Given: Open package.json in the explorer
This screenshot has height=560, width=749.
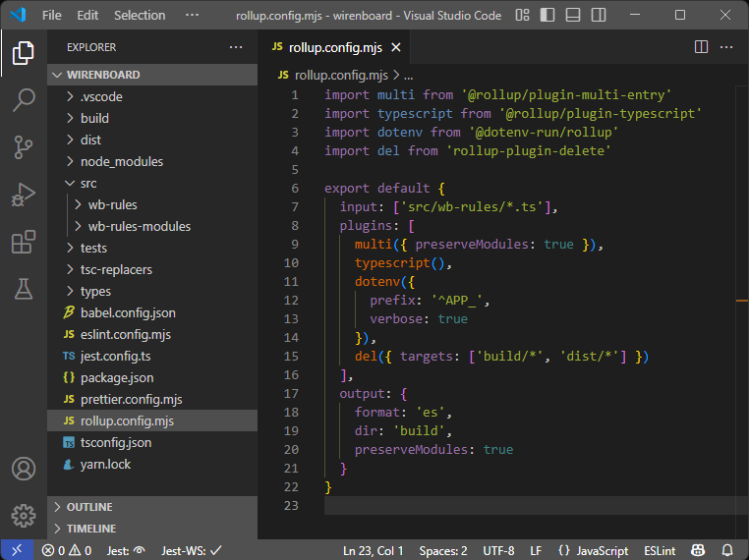Looking at the screenshot, I should 116,377.
